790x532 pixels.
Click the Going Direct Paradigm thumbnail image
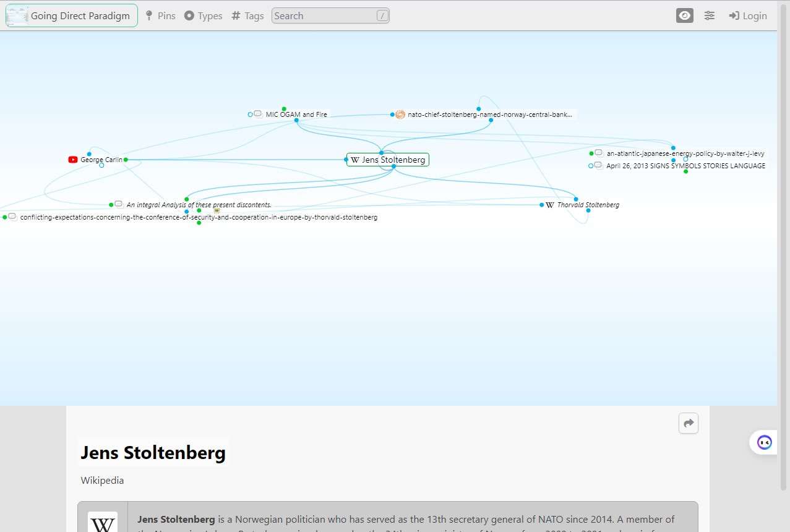17,16
